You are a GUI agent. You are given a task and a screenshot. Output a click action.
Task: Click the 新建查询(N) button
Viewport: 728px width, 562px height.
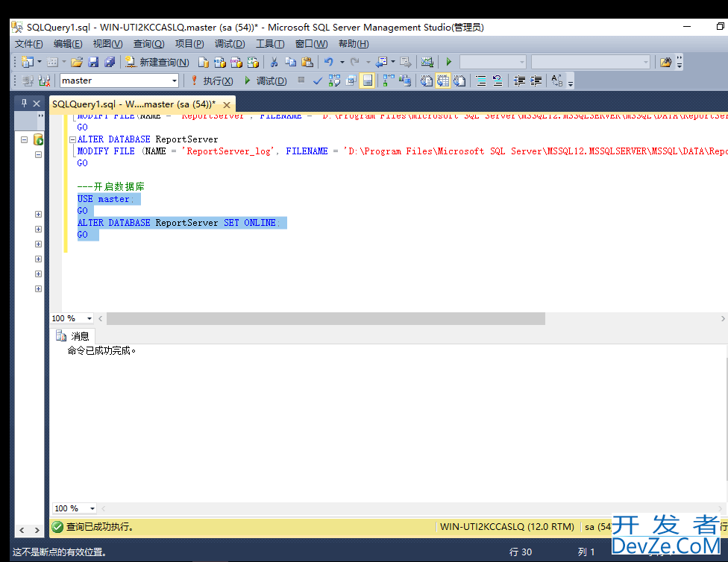pos(157,62)
